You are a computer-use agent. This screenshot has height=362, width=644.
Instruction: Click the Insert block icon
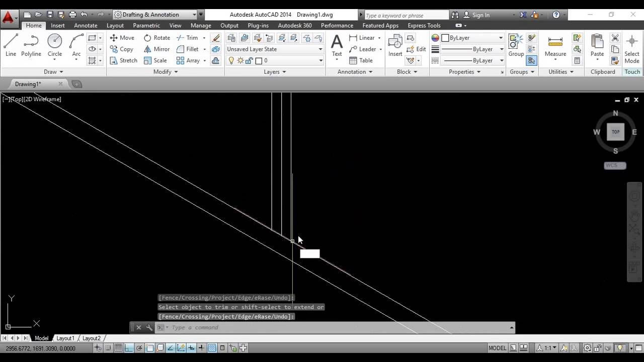[395, 45]
